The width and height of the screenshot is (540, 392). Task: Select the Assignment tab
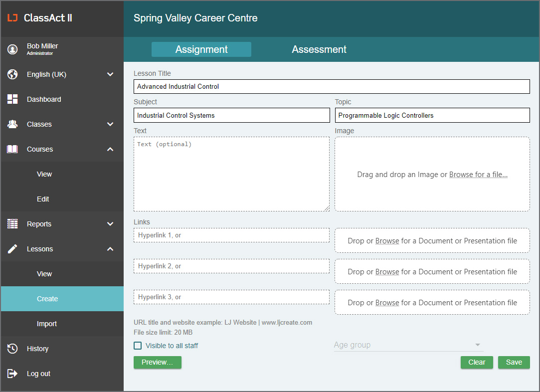(201, 49)
